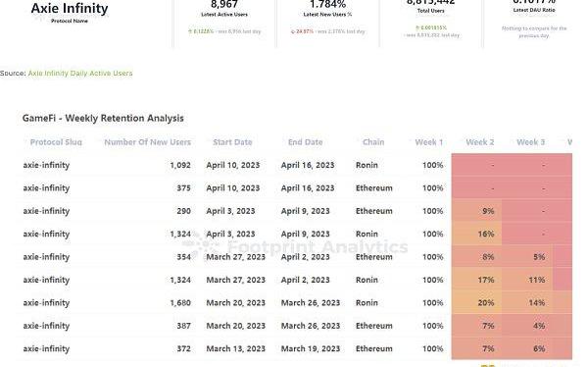Viewport: 588px width, 367px height.
Task: Open the Axie Infinity Daily Active Users link
Action: 80,73
